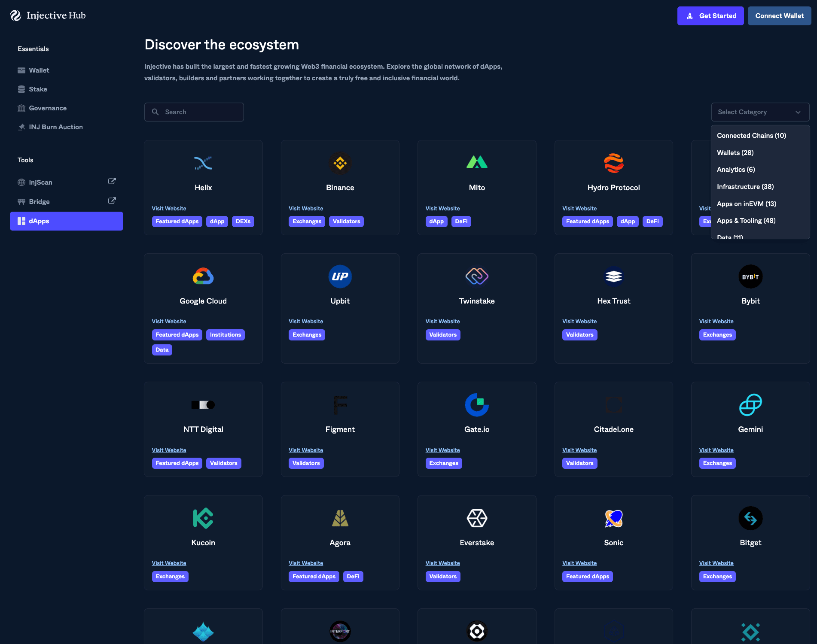Screen dimensions: 817x644
Task: Click the Twinstake logo icon
Action: coord(477,276)
